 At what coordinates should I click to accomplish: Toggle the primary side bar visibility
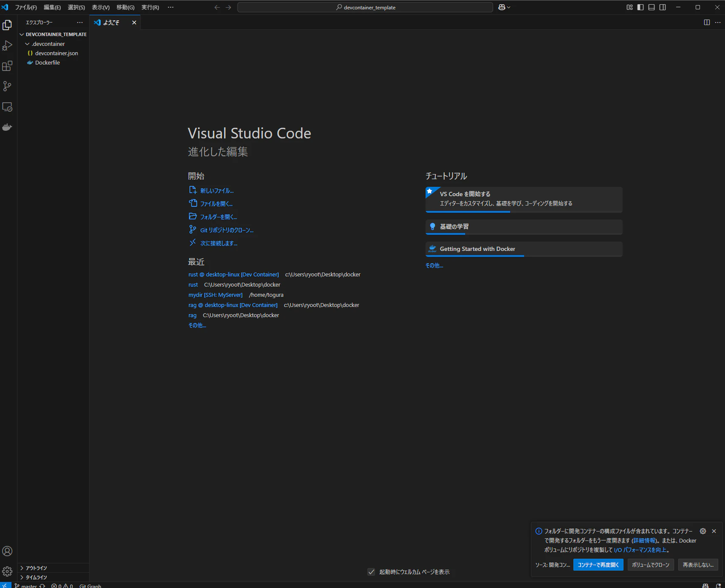[x=640, y=7]
